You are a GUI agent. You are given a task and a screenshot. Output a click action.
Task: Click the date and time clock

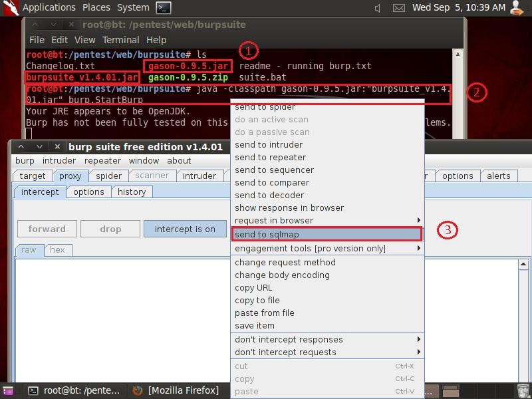[459, 7]
